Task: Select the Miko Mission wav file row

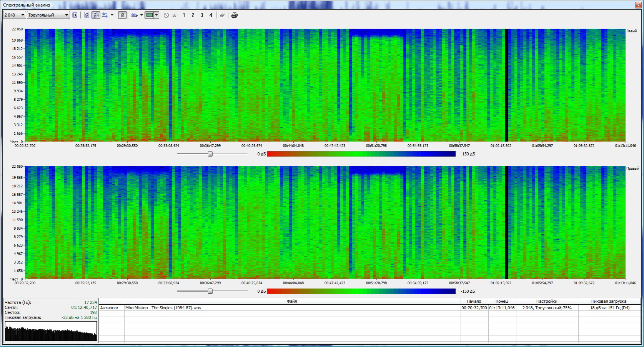Action: click(x=163, y=308)
